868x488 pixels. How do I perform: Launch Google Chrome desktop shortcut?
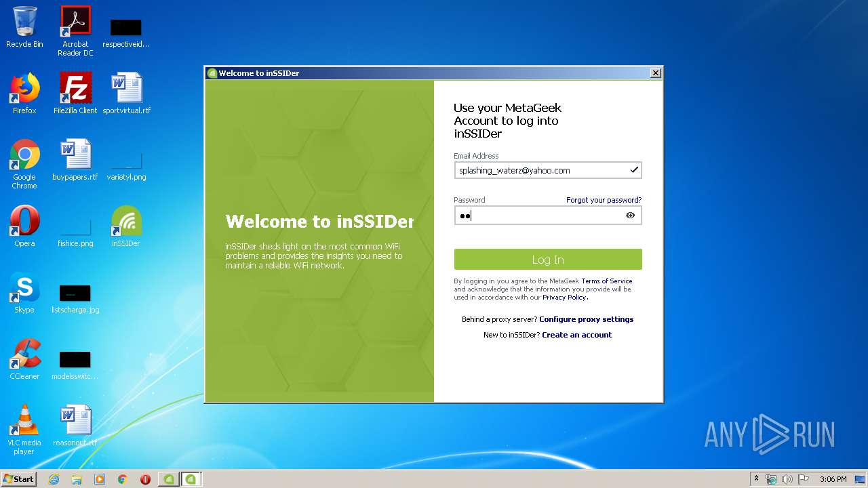(x=24, y=164)
